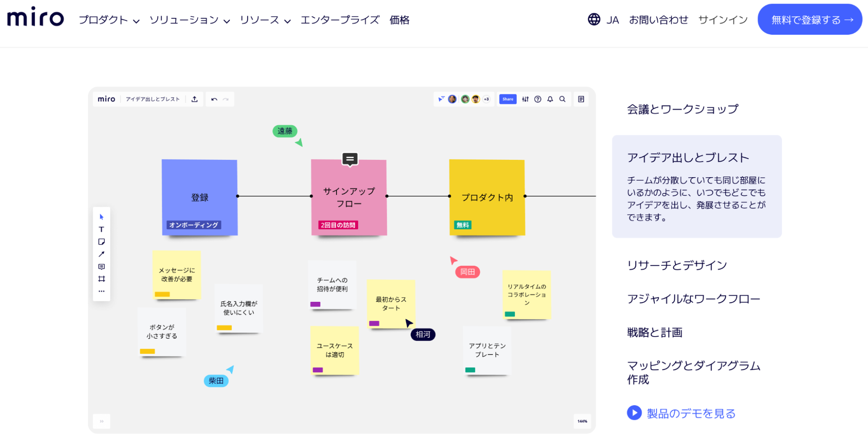The height and width of the screenshot is (436, 868).
Task: Click the play icon beside 製品のデモを見る
Action: [634, 413]
